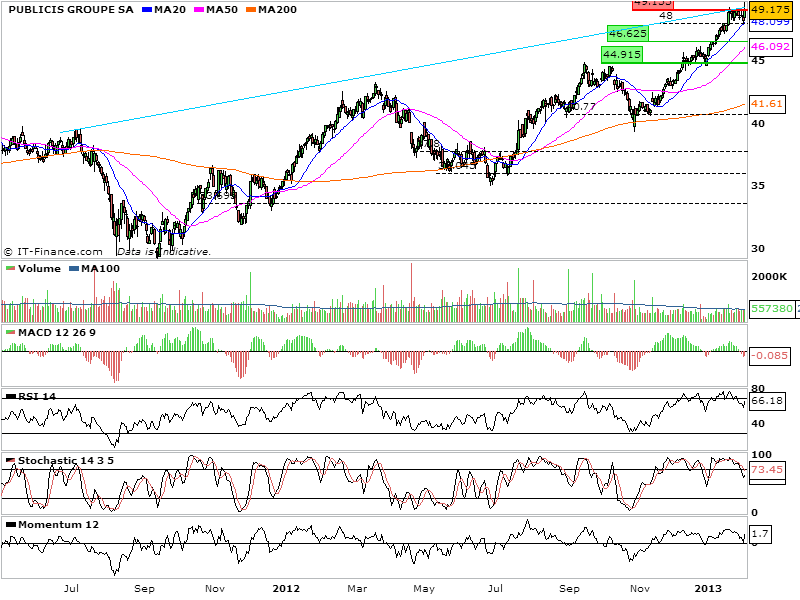Click the PUBLICIS GROUPE SA chart title

71,10
